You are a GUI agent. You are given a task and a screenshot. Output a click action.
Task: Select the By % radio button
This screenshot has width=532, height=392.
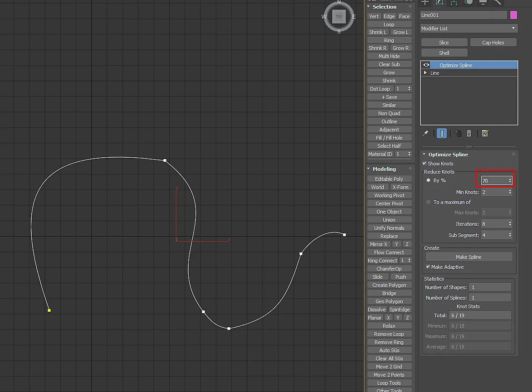[x=428, y=180]
